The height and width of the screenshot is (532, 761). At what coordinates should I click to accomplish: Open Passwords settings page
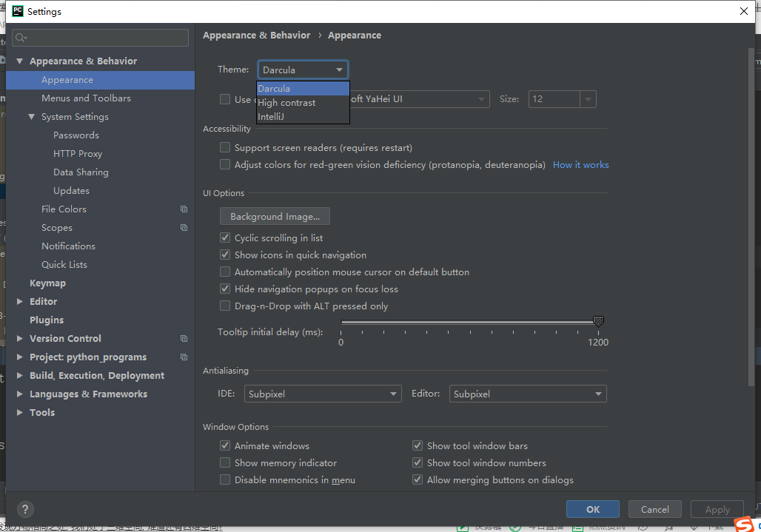(76, 135)
